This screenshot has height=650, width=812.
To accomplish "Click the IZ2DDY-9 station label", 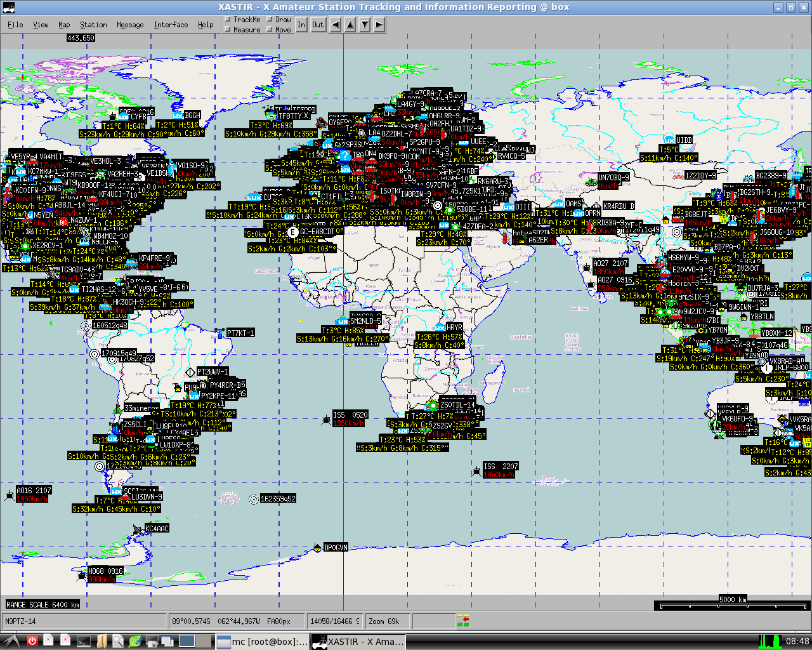I will click(x=701, y=176).
